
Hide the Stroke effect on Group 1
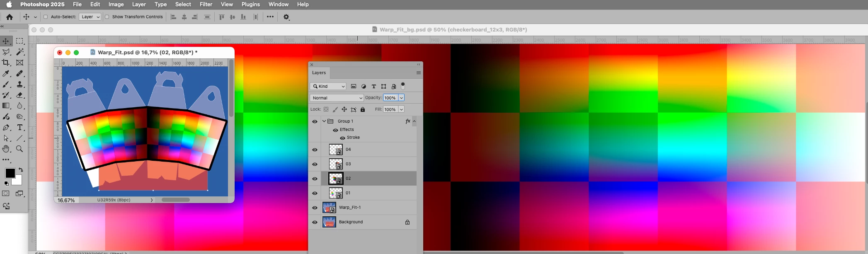(342, 138)
